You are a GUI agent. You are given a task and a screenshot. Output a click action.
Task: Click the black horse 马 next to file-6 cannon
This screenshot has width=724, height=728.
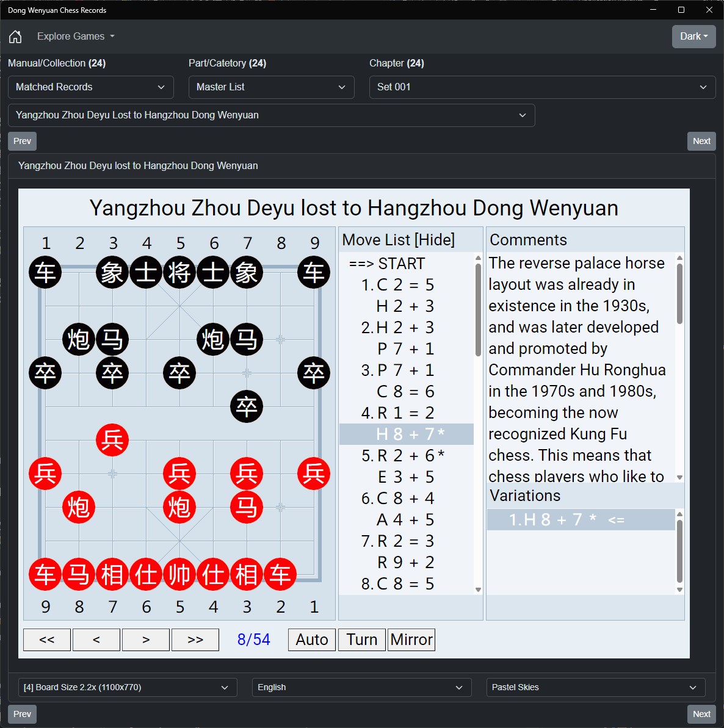coord(247,339)
